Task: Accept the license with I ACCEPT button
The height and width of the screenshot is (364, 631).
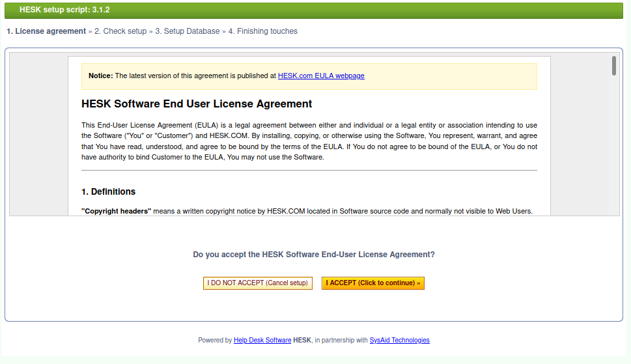Action: 372,283
